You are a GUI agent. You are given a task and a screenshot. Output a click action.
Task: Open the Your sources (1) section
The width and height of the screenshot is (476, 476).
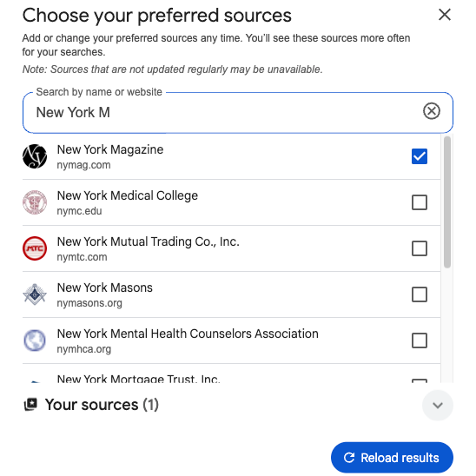(102, 405)
